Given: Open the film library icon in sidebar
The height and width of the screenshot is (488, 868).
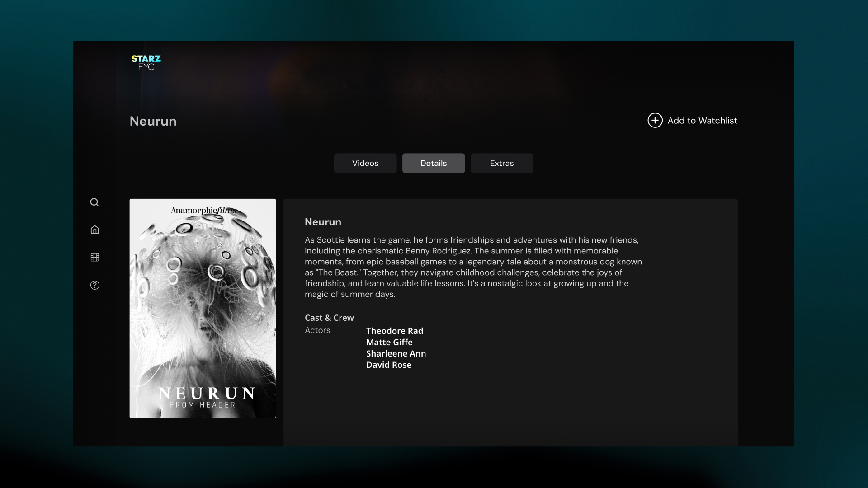Looking at the screenshot, I should click(94, 257).
